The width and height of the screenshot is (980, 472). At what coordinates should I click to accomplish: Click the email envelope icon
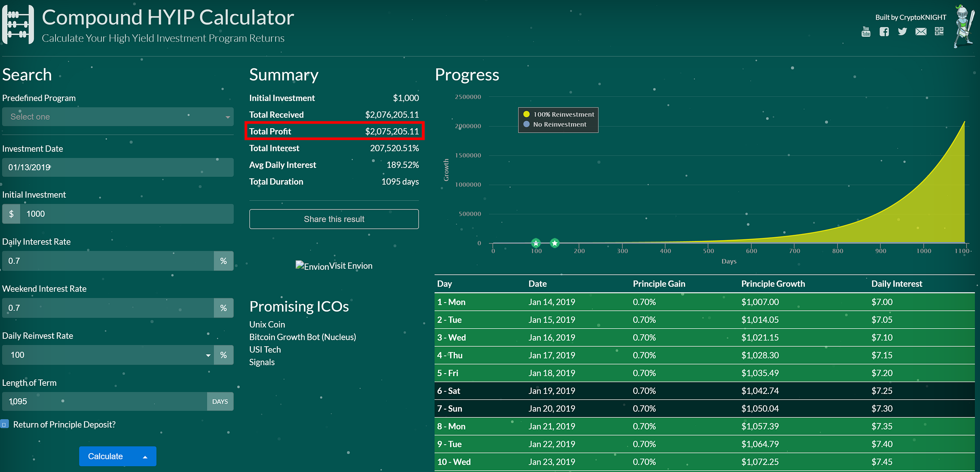point(921,32)
